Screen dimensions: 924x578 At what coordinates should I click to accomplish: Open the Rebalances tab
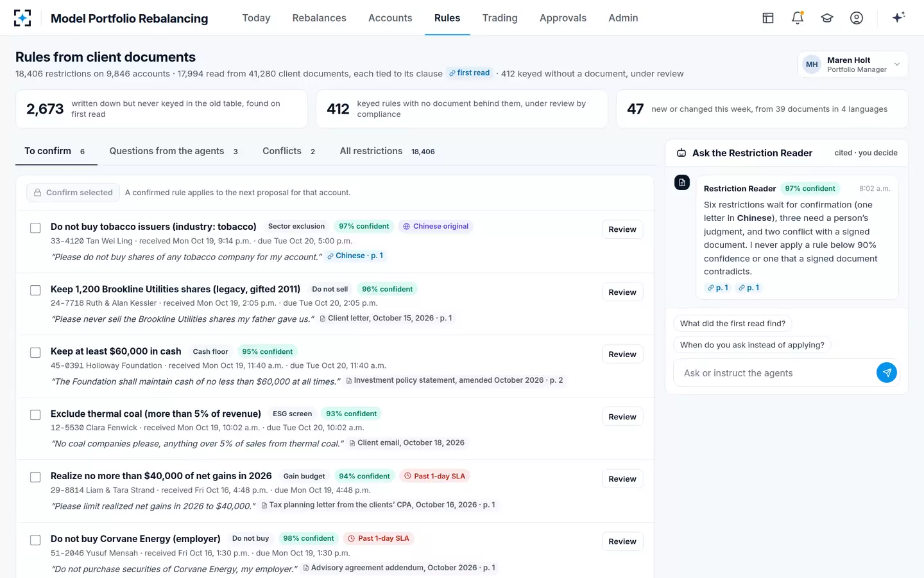click(x=319, y=18)
